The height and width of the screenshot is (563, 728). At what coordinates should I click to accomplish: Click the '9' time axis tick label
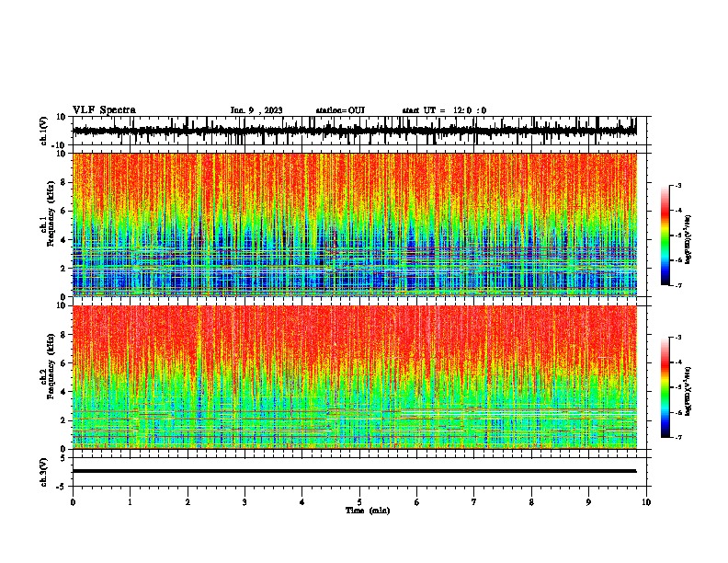[588, 502]
